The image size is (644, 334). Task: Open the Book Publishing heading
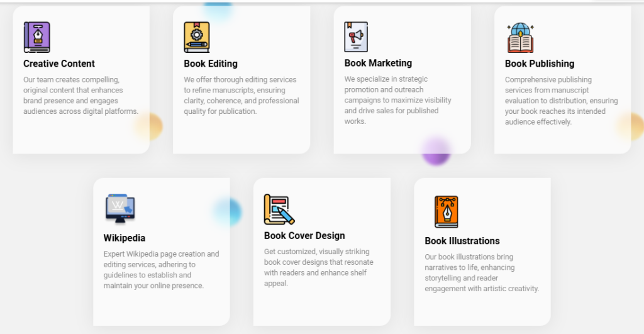pos(540,64)
